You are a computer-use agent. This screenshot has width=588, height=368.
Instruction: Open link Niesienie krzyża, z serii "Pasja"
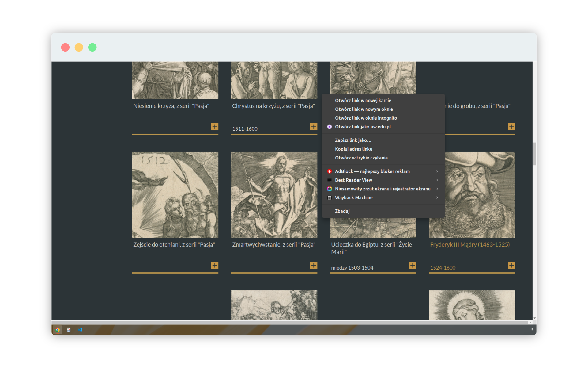click(171, 106)
